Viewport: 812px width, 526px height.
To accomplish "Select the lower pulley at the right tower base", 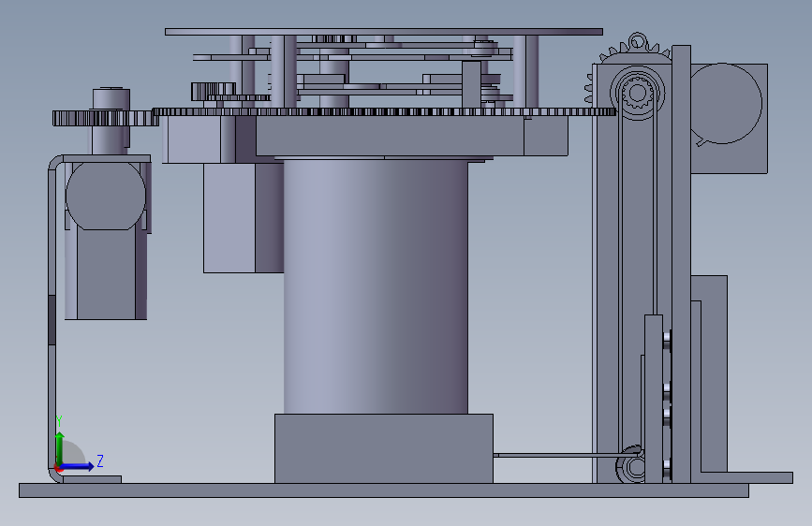I will coord(632,466).
